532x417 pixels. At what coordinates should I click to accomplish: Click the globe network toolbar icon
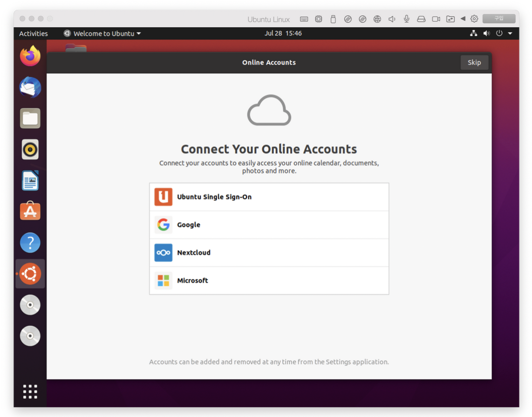coord(377,19)
